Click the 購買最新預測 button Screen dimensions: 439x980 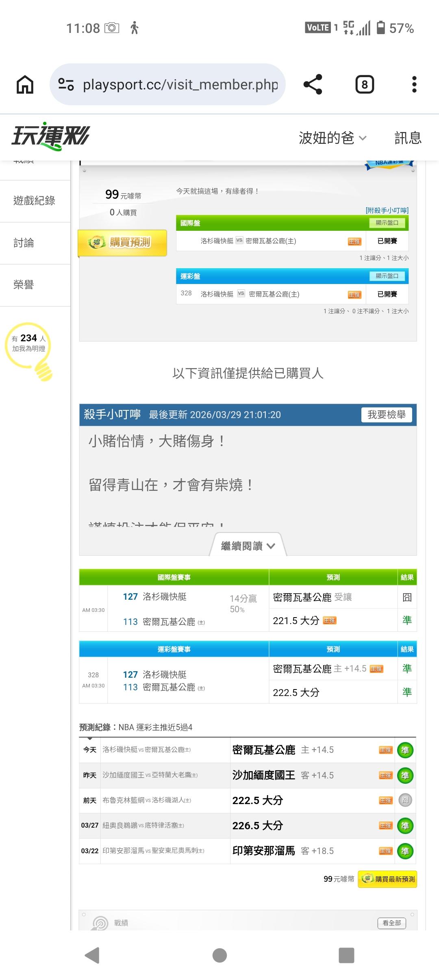(387, 879)
